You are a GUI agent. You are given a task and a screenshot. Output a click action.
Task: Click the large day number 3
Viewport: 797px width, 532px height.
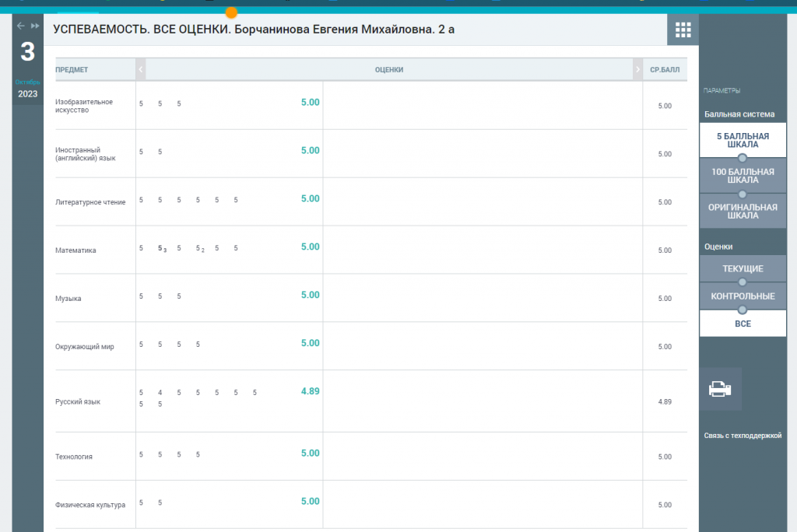[x=27, y=53]
